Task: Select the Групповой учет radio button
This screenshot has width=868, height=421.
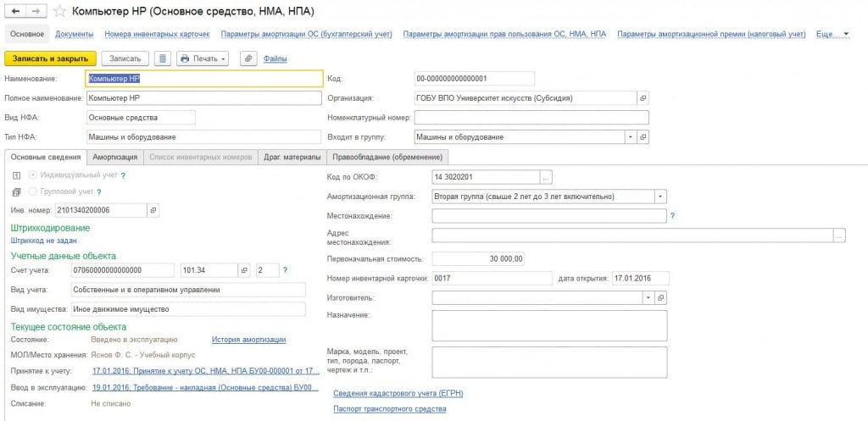Action: click(33, 192)
